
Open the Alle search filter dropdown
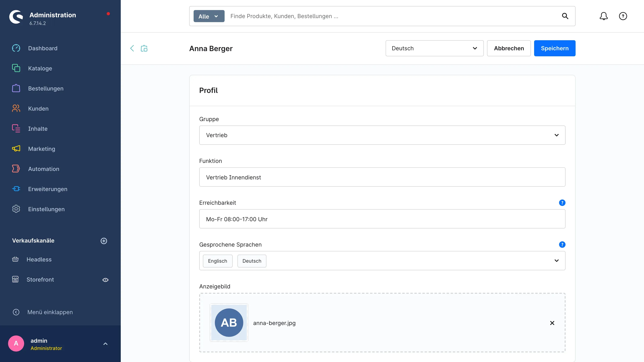click(x=209, y=16)
